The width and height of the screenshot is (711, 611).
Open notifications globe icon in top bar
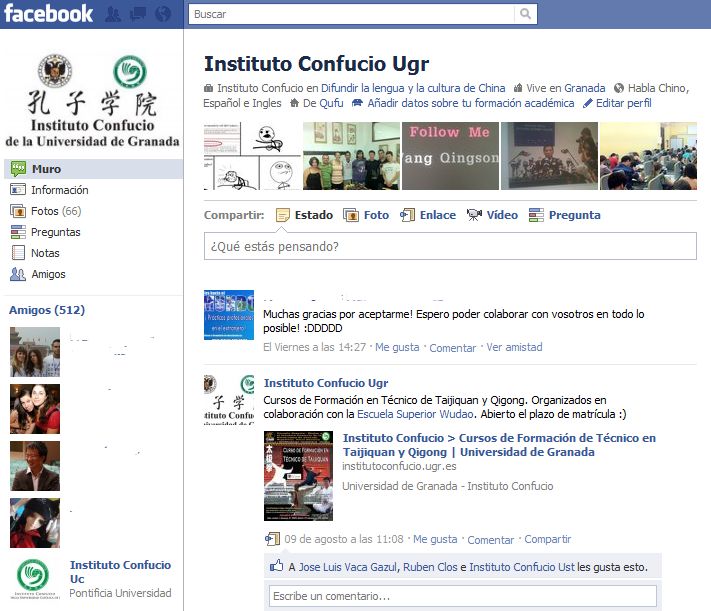[x=163, y=15]
